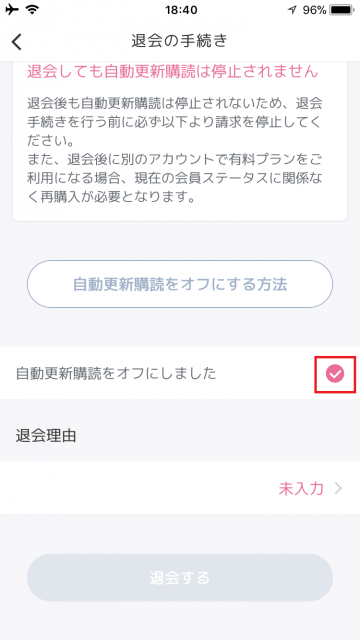The width and height of the screenshot is (360, 640).
Task: Tap the Wi-Fi signal status icon
Action: pos(32,10)
